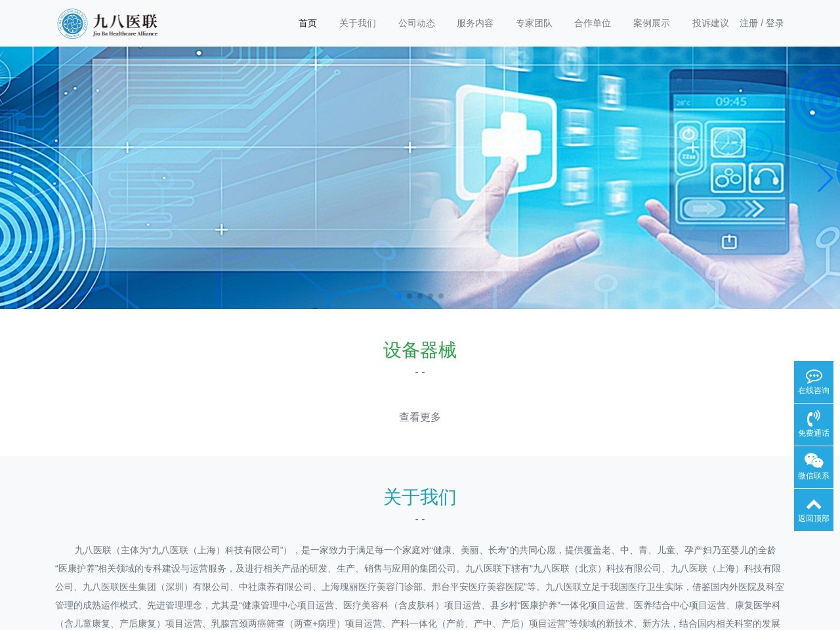Click the 关于我们 section heading
Viewport: 840px width, 630px height.
click(x=420, y=497)
